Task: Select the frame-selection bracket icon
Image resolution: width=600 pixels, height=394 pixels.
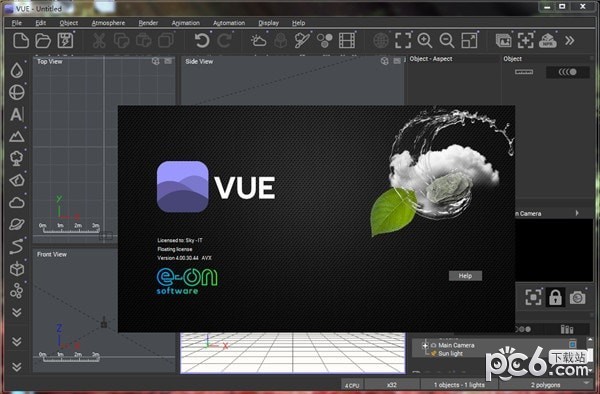Action: (x=403, y=41)
